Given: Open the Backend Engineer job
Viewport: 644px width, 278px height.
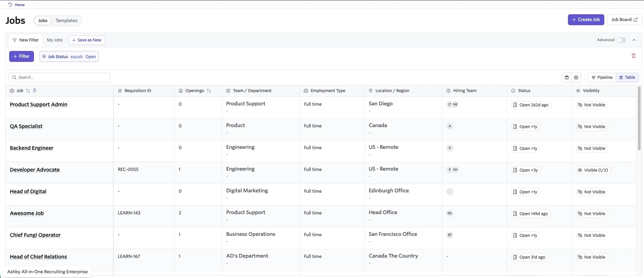Looking at the screenshot, I should 32,148.
